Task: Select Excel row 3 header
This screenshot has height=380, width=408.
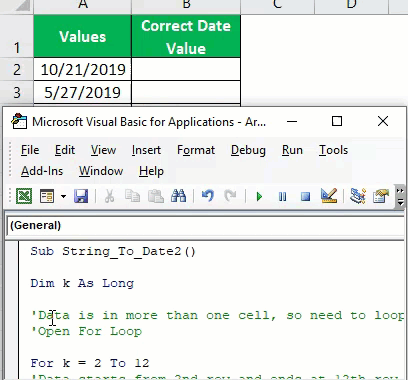Action: (17, 92)
